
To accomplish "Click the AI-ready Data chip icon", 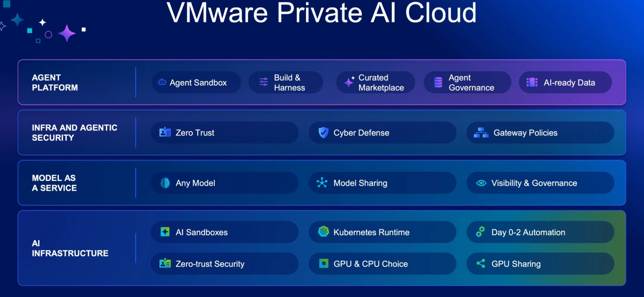I will point(532,82).
